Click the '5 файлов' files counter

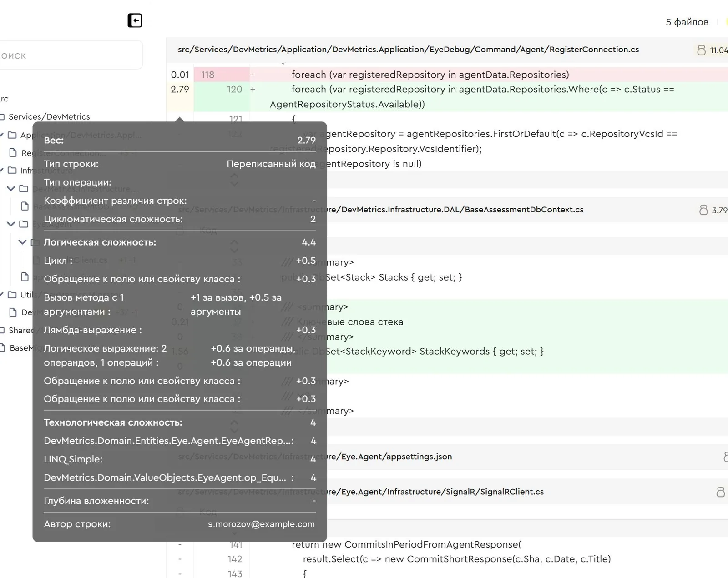tap(687, 22)
